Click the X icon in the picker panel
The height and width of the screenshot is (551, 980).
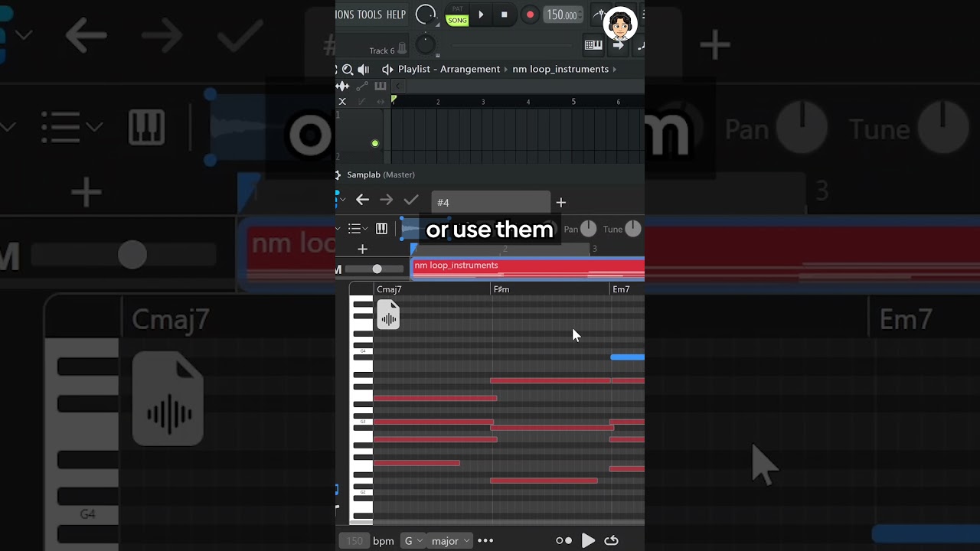coord(342,101)
